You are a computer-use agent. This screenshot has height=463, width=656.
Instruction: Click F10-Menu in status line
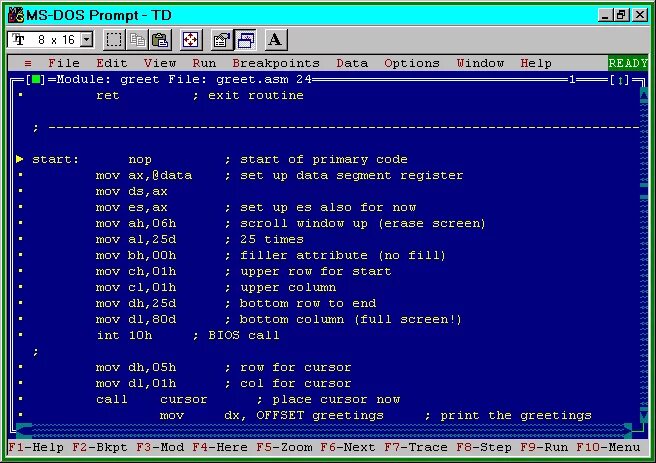tap(608, 447)
